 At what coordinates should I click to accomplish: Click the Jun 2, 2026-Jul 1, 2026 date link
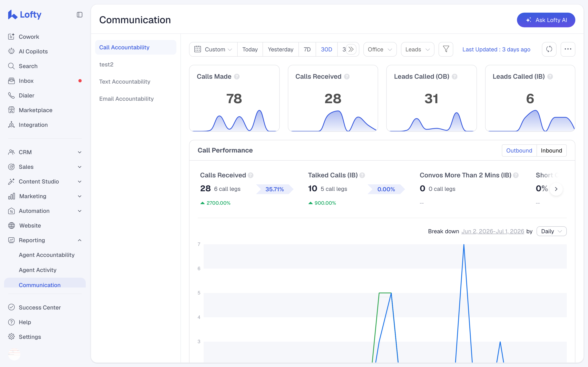492,231
